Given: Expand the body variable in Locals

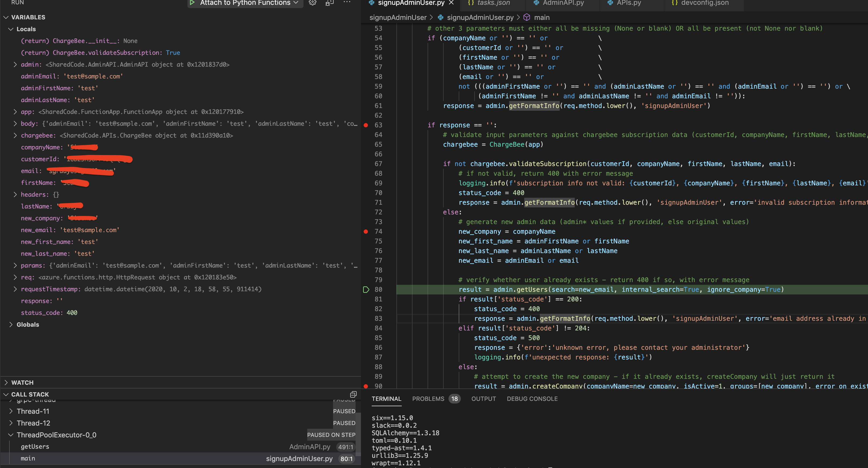Looking at the screenshot, I should pyautogui.click(x=15, y=123).
